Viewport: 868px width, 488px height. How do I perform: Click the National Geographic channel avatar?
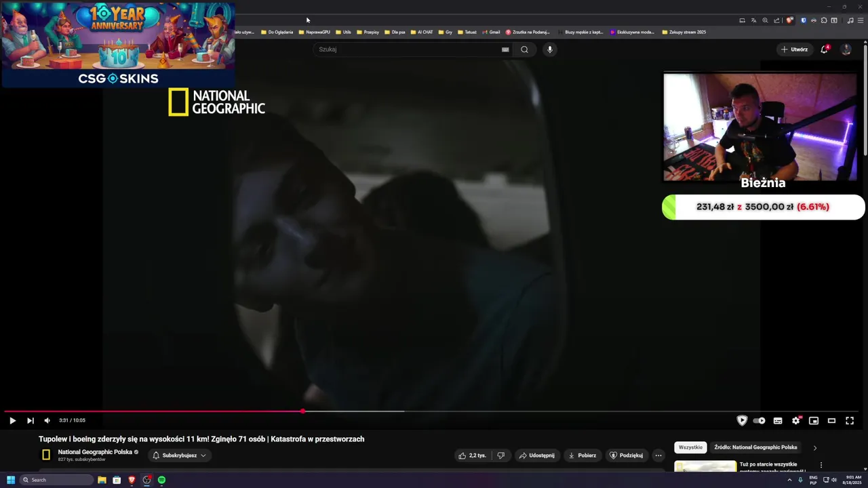coord(46,455)
